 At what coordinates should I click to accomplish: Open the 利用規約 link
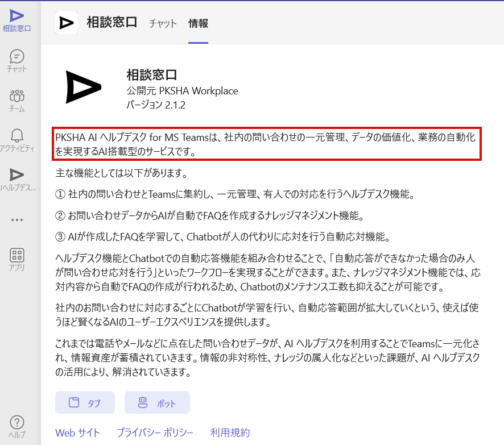(x=230, y=433)
